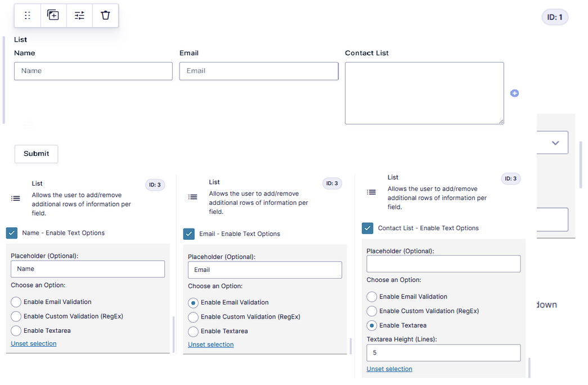
Task: Click the Submit button
Action: 37,154
